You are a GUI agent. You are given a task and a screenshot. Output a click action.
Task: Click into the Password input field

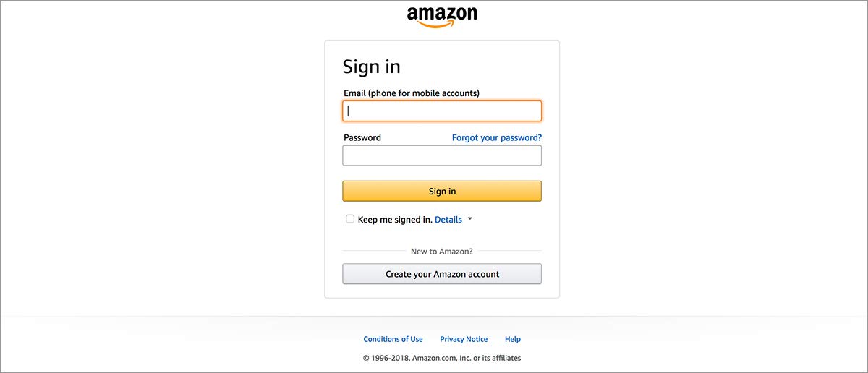442,155
